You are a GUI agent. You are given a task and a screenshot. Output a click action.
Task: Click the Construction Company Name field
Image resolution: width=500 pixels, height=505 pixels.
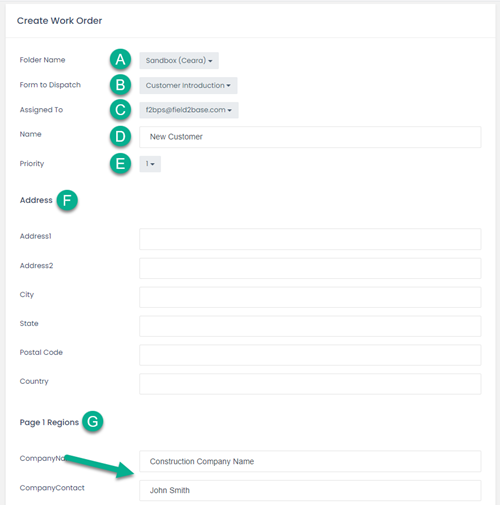[x=310, y=461]
